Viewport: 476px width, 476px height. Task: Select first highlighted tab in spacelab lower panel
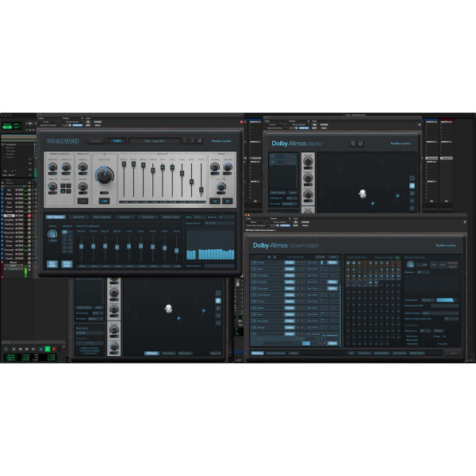click(56, 217)
